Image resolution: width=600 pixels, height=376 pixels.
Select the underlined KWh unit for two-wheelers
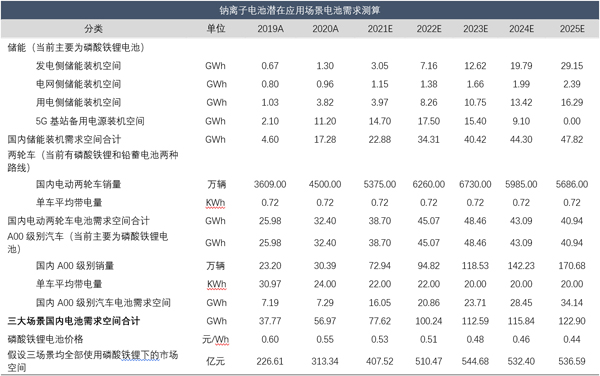tap(216, 203)
